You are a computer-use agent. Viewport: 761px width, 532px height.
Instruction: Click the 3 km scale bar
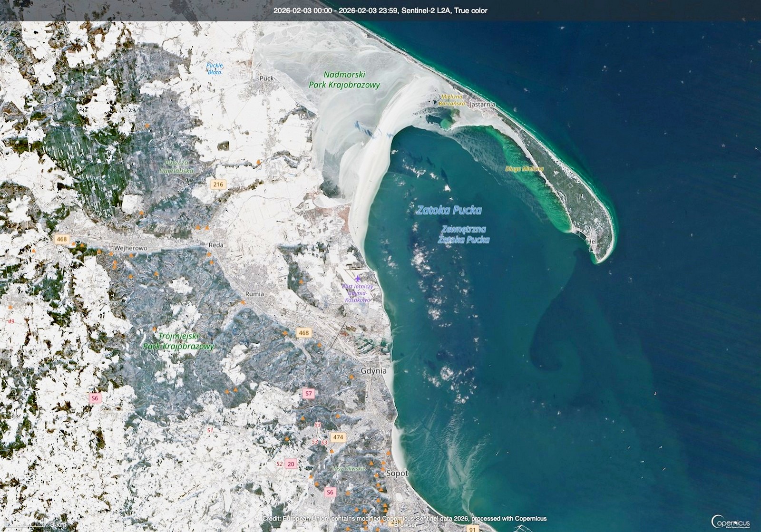point(33,524)
